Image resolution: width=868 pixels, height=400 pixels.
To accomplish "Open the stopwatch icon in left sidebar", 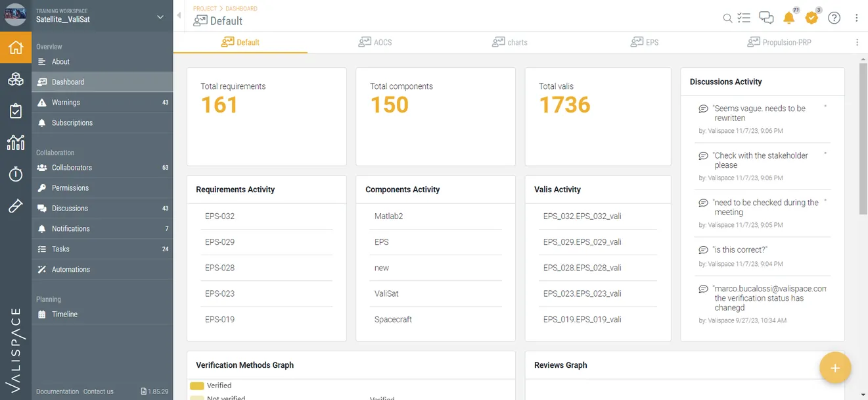I will pyautogui.click(x=16, y=174).
